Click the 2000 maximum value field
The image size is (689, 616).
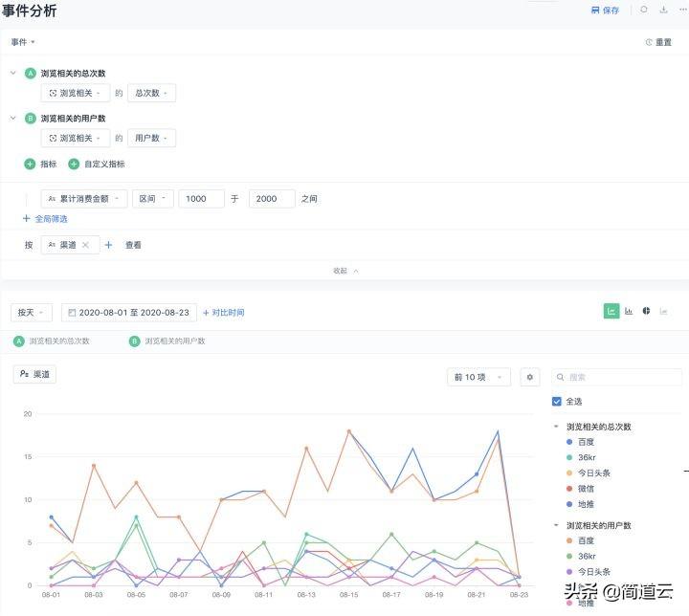(x=272, y=199)
